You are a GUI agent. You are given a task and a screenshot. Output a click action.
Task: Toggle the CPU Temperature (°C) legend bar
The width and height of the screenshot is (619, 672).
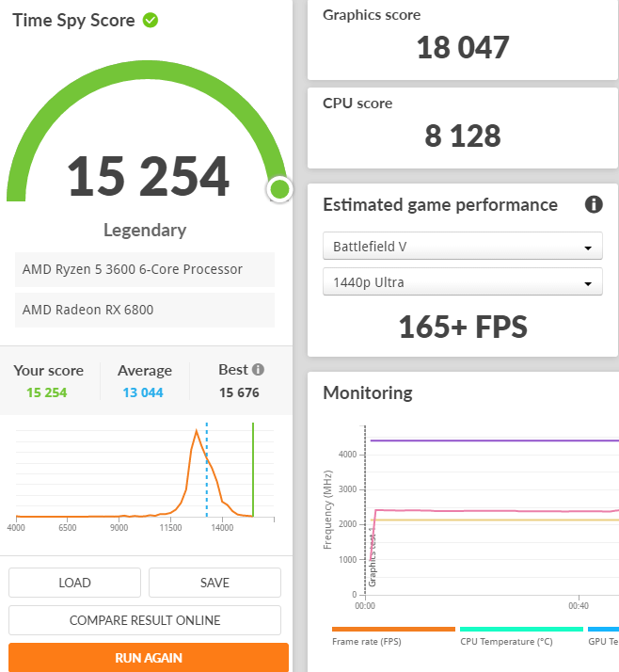521,629
